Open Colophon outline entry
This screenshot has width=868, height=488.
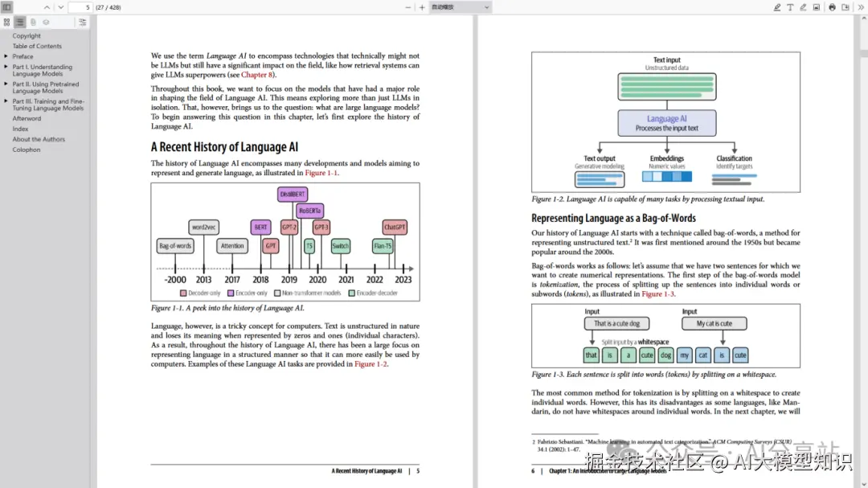[x=27, y=150]
